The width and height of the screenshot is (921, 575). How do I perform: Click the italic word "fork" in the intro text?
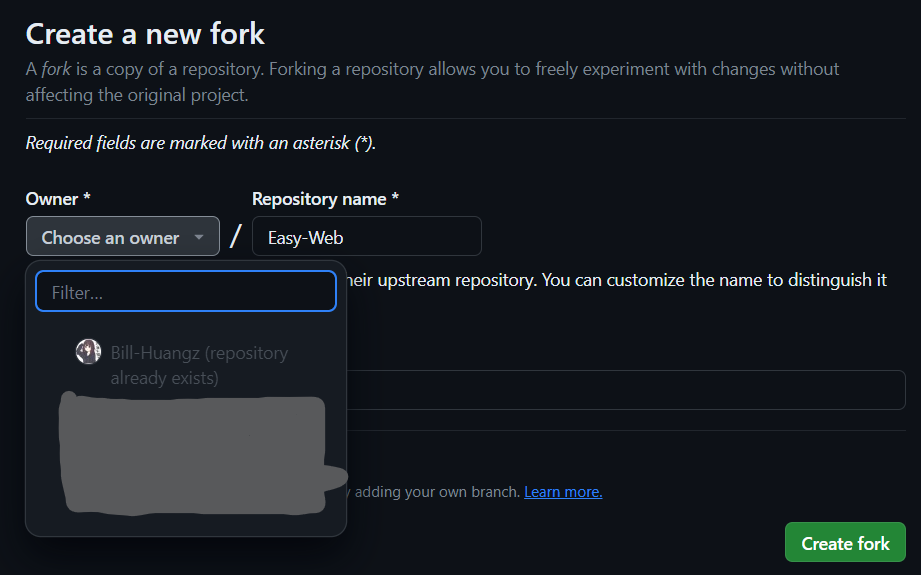coord(56,69)
